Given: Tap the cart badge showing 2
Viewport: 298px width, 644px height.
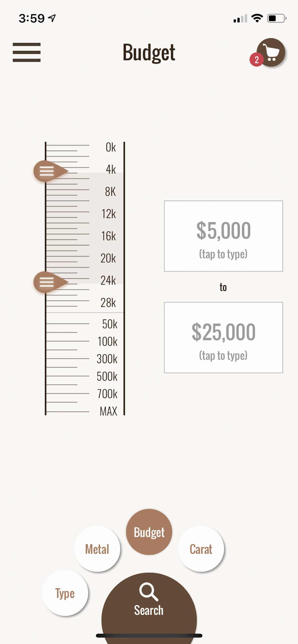Looking at the screenshot, I should coord(256,60).
